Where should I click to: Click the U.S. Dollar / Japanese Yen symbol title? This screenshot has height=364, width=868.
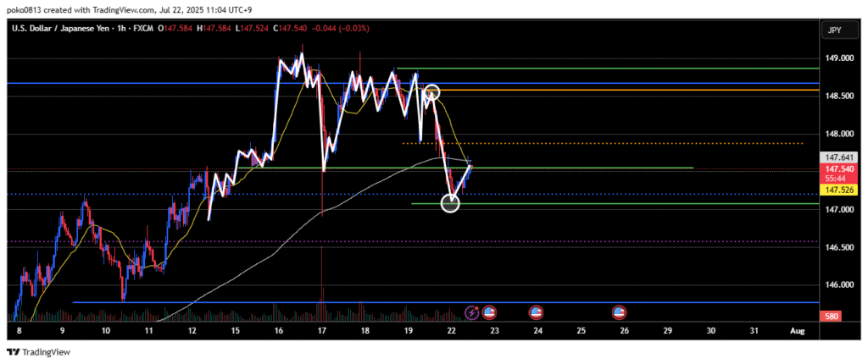pos(65,28)
